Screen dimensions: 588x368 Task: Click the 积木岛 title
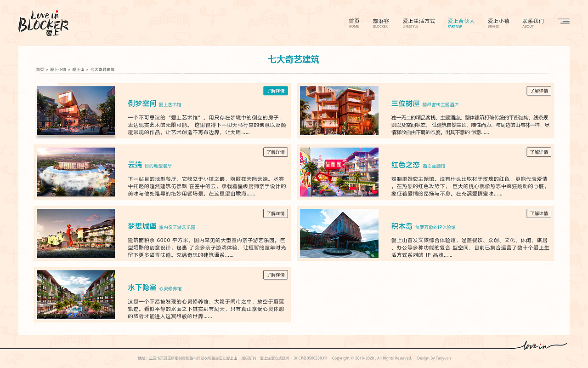click(x=401, y=226)
